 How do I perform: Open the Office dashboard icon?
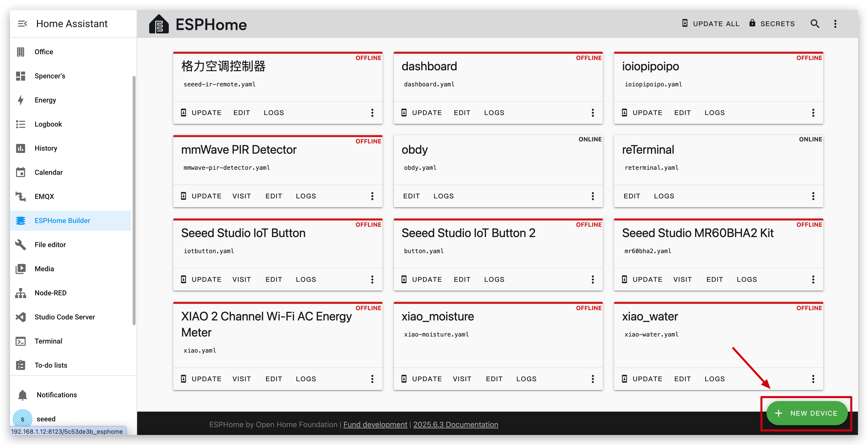pyautogui.click(x=21, y=52)
